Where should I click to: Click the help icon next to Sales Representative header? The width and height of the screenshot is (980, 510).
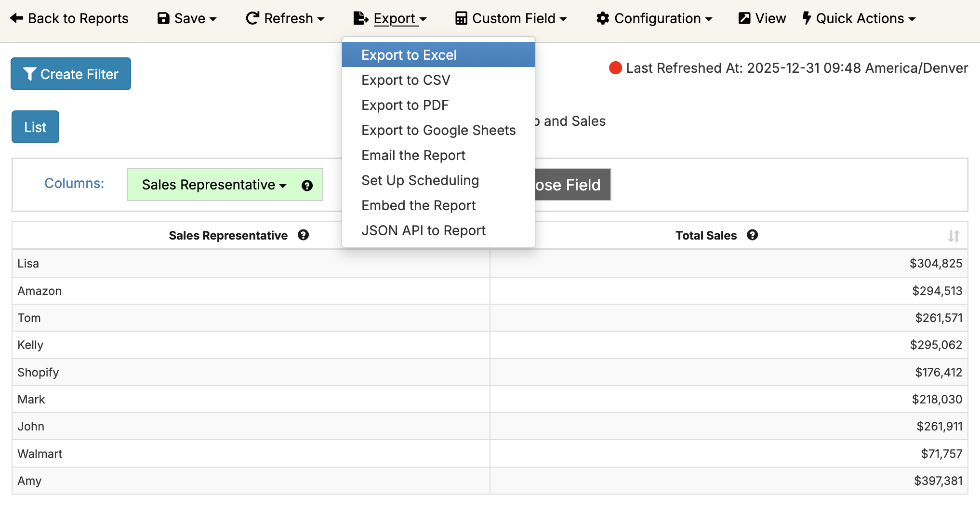tap(304, 235)
